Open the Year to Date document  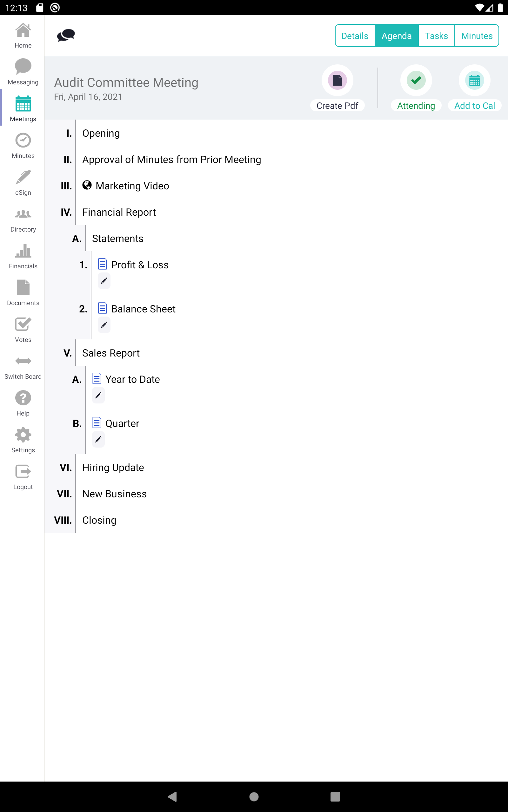(126, 379)
